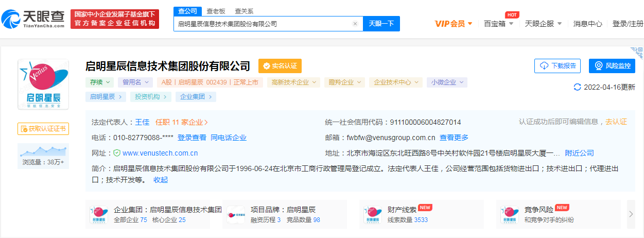Open the 百宝箱 dropdown menu
Image resolution: width=644 pixels, height=238 pixels.
point(499,24)
